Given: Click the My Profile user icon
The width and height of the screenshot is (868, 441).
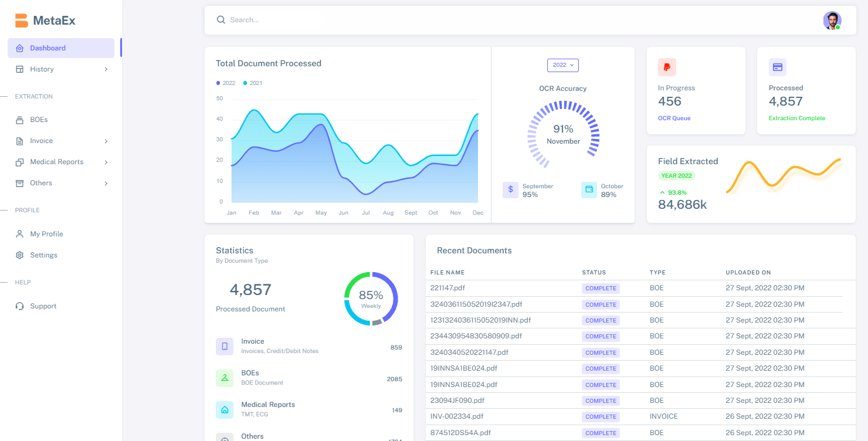Looking at the screenshot, I should (x=19, y=234).
